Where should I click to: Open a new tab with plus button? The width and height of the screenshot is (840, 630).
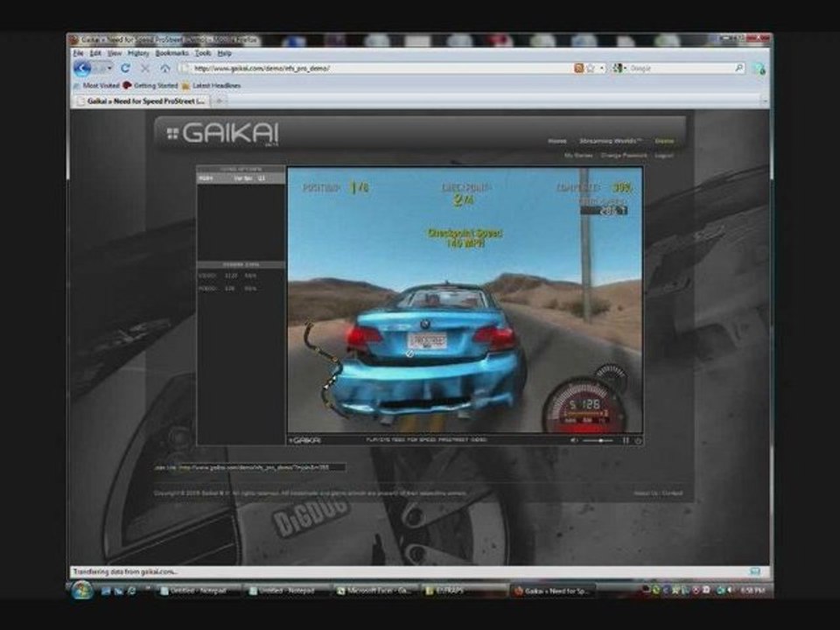219,101
